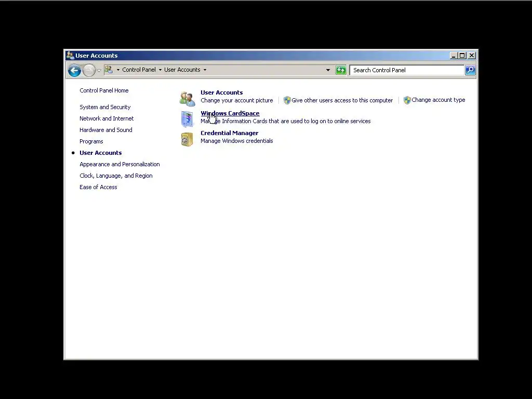
Task: Open Network and Internet category
Action: coord(107,118)
